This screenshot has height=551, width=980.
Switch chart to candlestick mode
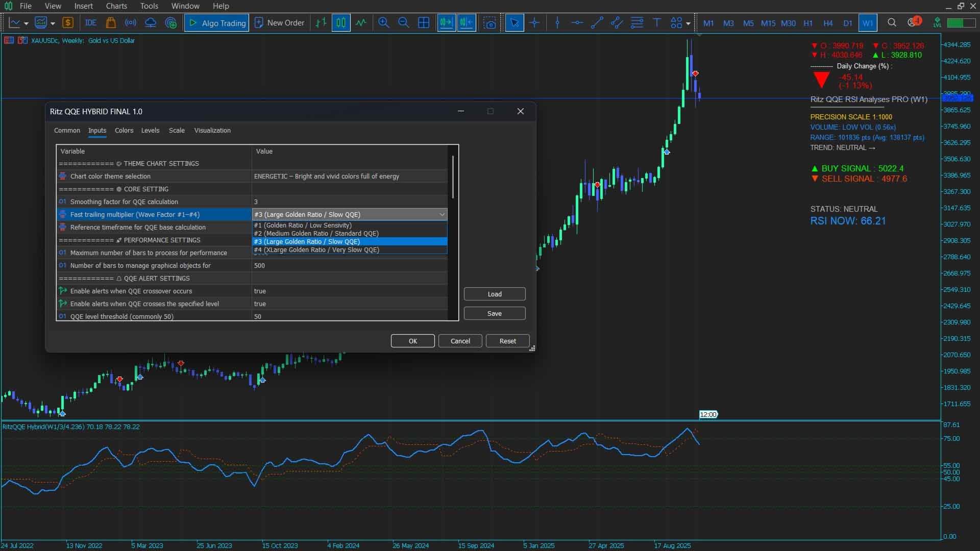[341, 23]
